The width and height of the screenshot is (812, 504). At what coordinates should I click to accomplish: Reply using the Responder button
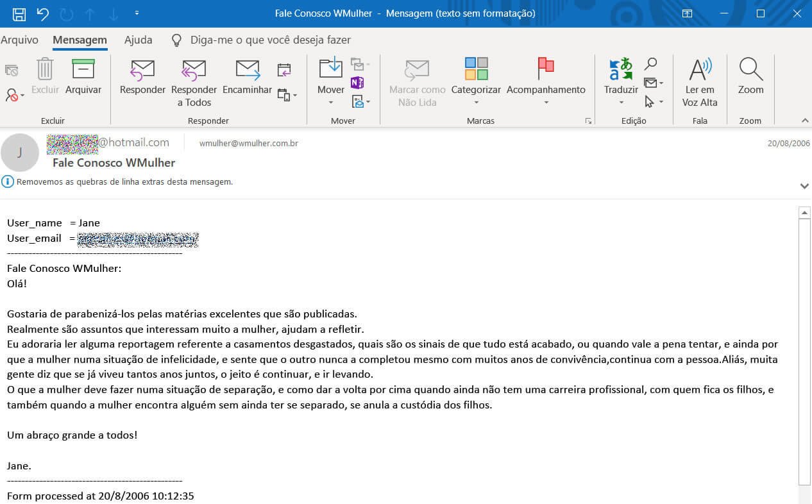(x=142, y=77)
